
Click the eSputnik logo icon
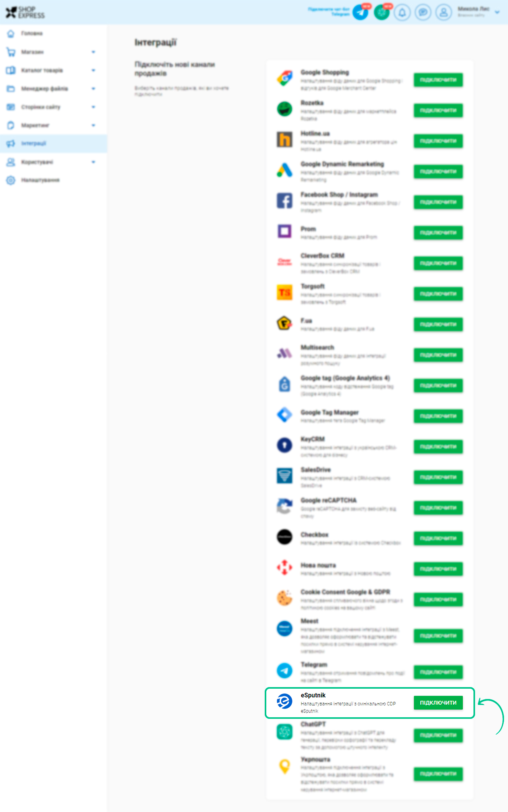pyautogui.click(x=285, y=701)
